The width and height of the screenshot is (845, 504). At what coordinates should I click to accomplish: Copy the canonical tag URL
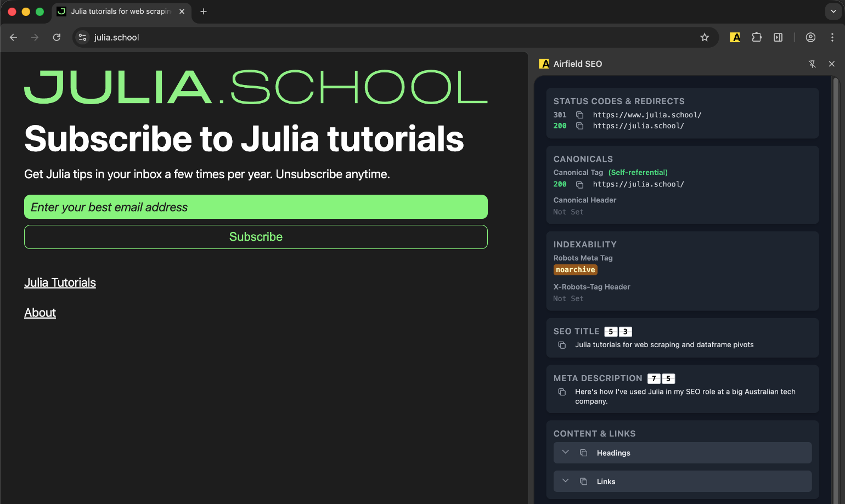[x=579, y=185]
